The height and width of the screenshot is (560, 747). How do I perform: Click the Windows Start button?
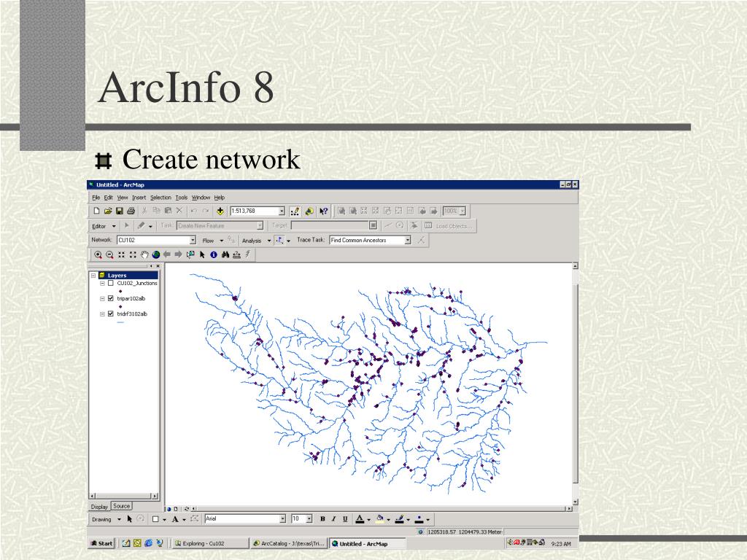[102, 543]
